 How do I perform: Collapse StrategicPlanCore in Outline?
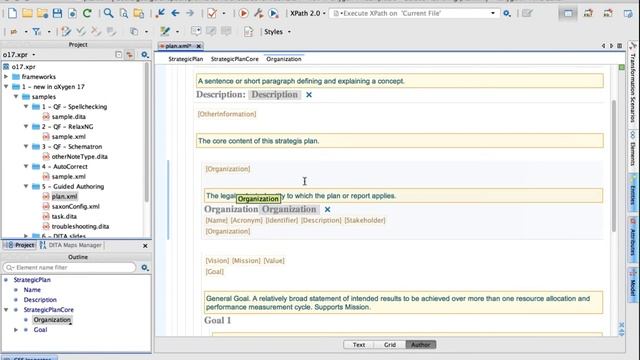click(6, 310)
